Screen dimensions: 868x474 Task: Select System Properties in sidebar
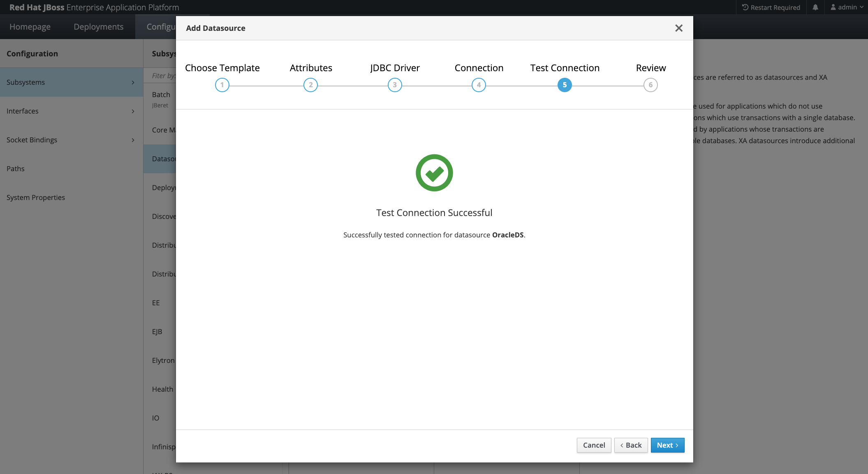tap(36, 197)
